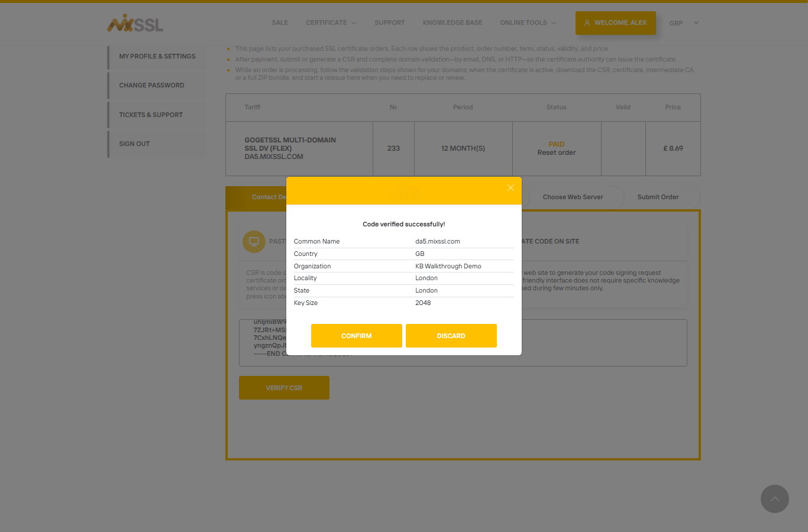Click the user icon in Welcome button
The width and height of the screenshot is (808, 532).
pos(587,23)
